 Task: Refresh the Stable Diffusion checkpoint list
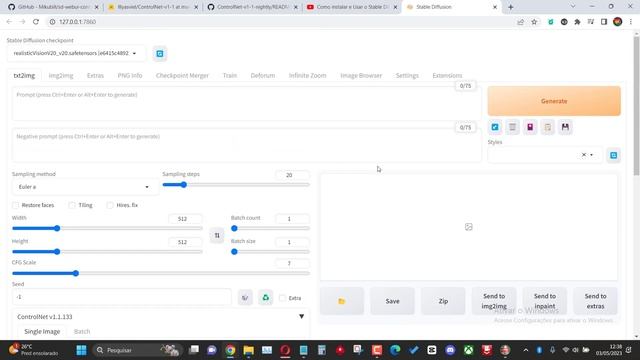coord(160,54)
